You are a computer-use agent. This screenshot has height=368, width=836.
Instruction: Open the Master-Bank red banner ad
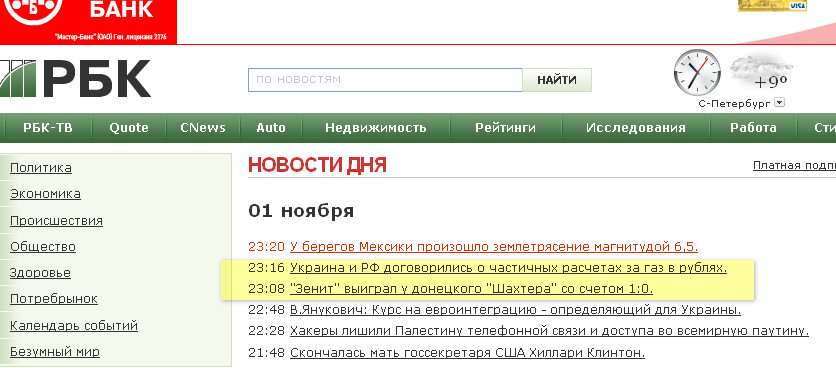point(89,21)
